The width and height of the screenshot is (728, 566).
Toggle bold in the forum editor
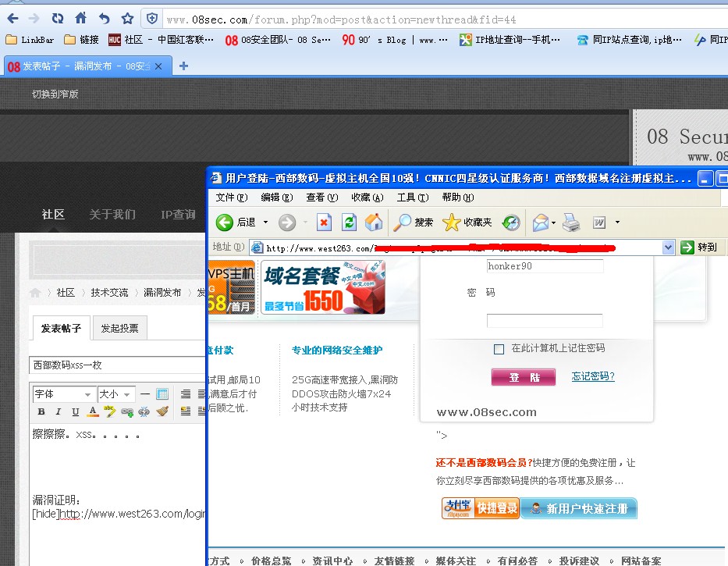pyautogui.click(x=41, y=411)
